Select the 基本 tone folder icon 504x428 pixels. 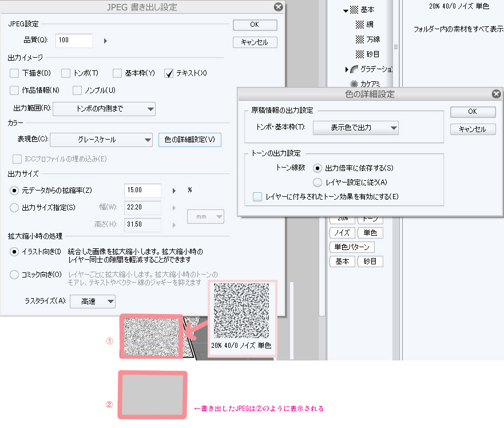[354, 10]
